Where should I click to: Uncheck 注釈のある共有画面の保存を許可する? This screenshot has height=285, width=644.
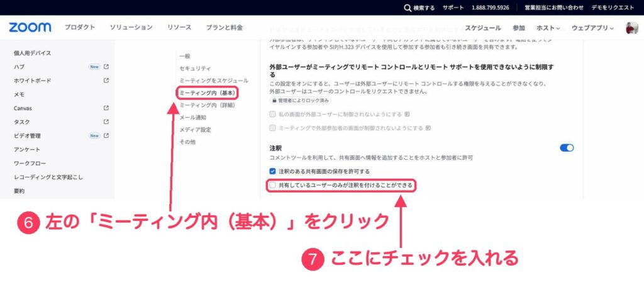272,171
